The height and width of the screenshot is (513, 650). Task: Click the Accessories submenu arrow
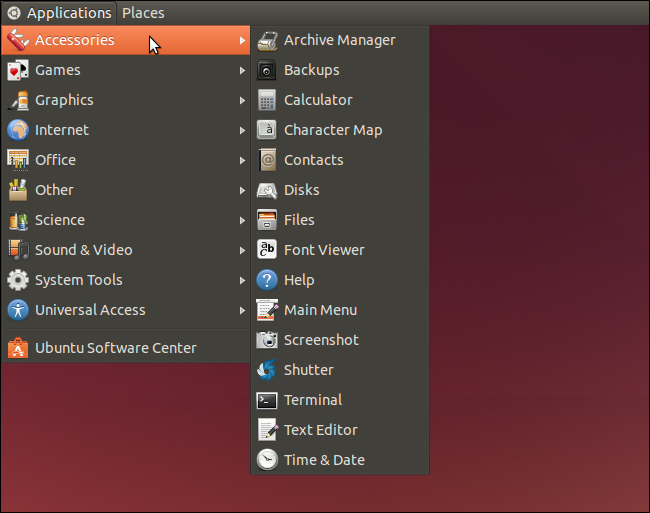pyautogui.click(x=242, y=41)
